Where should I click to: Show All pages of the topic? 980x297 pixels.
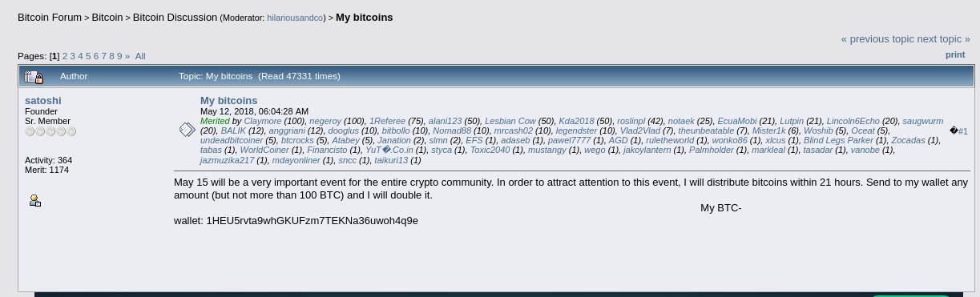coord(140,56)
